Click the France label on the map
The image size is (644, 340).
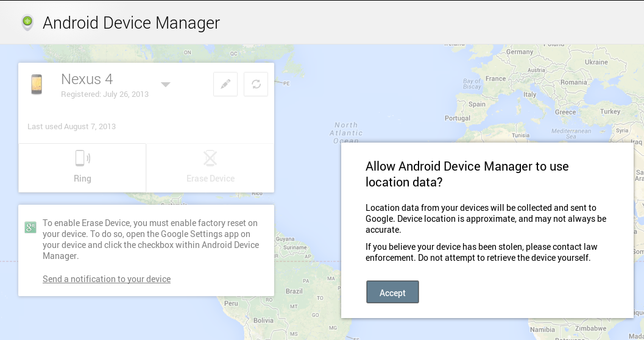click(x=496, y=79)
